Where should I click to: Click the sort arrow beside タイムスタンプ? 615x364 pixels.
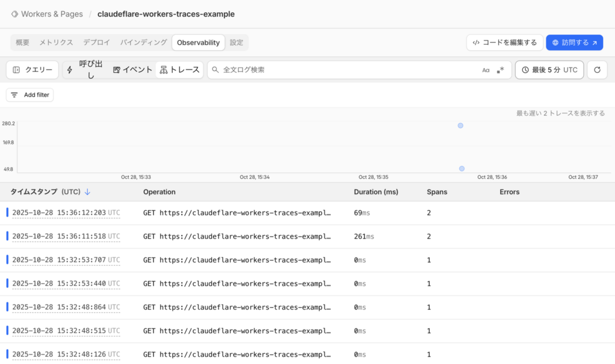click(x=88, y=192)
